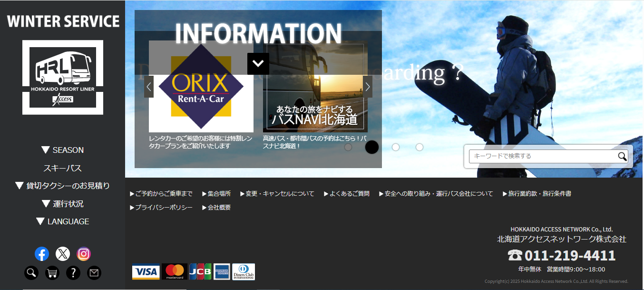Select the first slideshow indicator dot
The height and width of the screenshot is (290, 644).
point(348,147)
